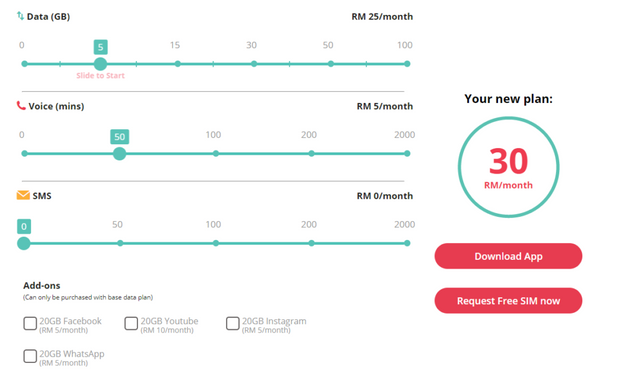The height and width of the screenshot is (374, 640).
Task: Set Voice slider to 2000 mins endpoint
Action: point(407,154)
